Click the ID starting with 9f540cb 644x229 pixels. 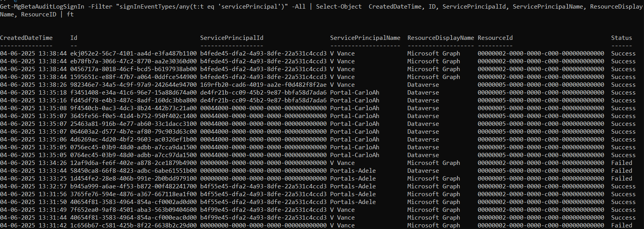tap(133, 108)
